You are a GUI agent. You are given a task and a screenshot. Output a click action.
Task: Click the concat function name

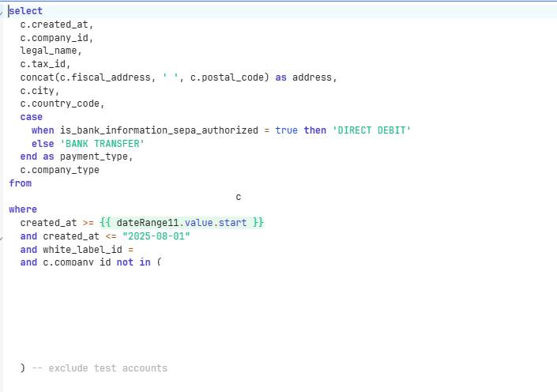click(x=36, y=77)
